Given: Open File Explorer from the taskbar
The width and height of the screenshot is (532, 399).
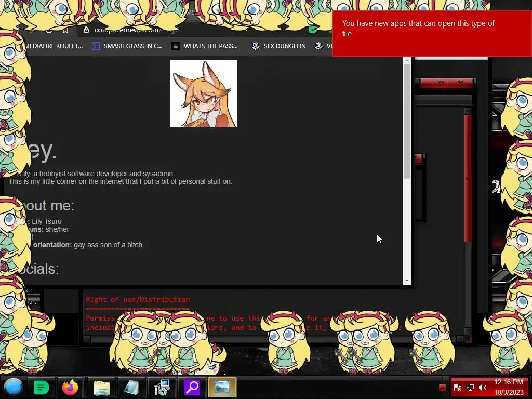Looking at the screenshot, I should (x=101, y=388).
